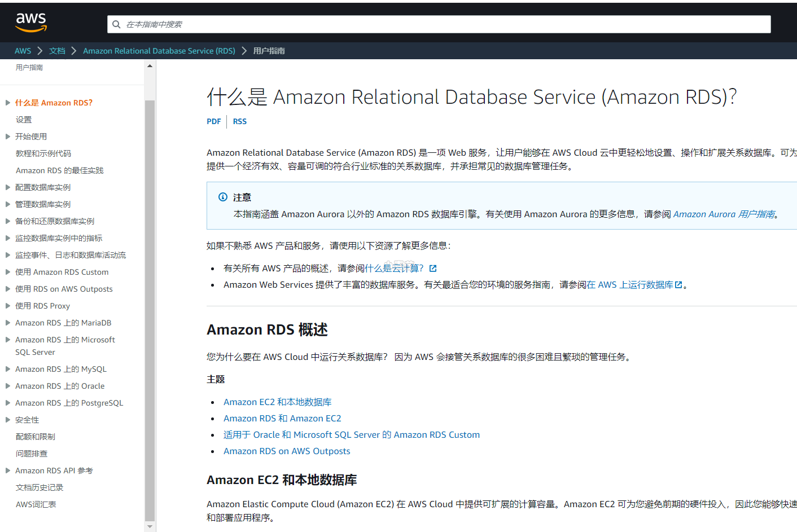Select 问题排查 in the sidebar
Image resolution: width=797 pixels, height=532 pixels.
pyautogui.click(x=32, y=454)
